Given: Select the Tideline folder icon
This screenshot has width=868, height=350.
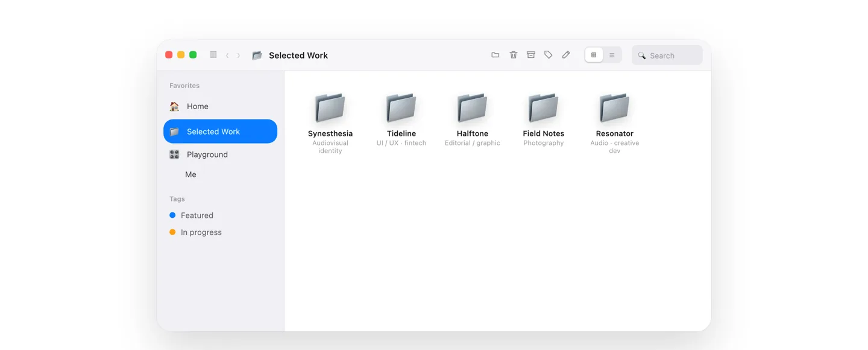Looking at the screenshot, I should point(401,108).
